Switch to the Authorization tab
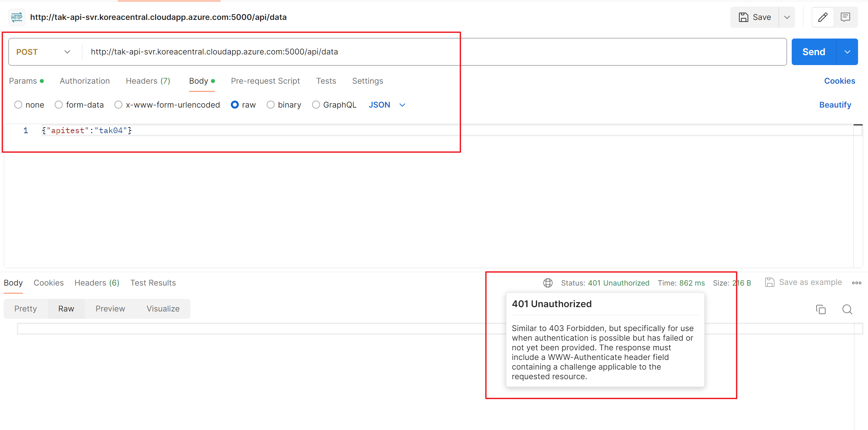This screenshot has width=868, height=430. tap(85, 81)
